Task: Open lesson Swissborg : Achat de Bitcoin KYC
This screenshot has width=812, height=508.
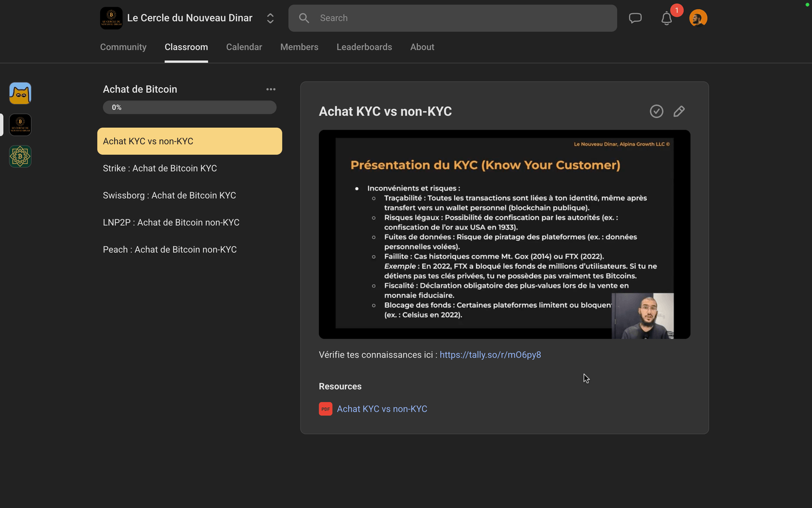Action: pyautogui.click(x=189, y=196)
